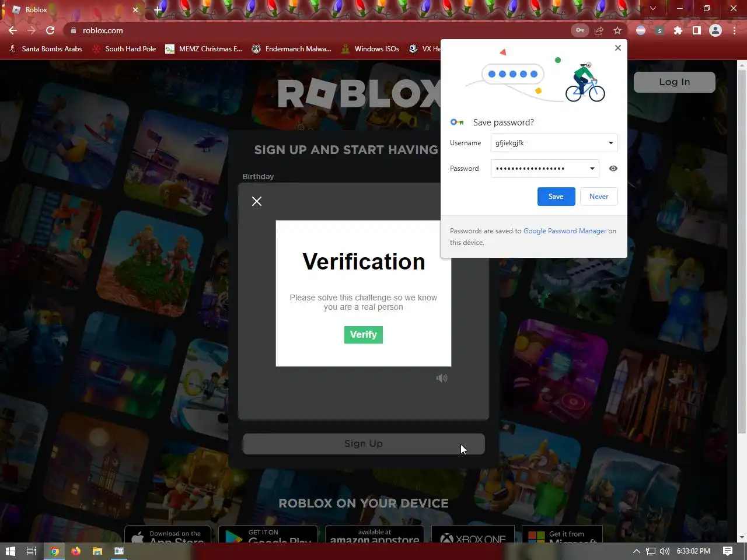Image resolution: width=747 pixels, height=560 pixels.
Task: Open the striped flag extension icon
Action: 641,30
